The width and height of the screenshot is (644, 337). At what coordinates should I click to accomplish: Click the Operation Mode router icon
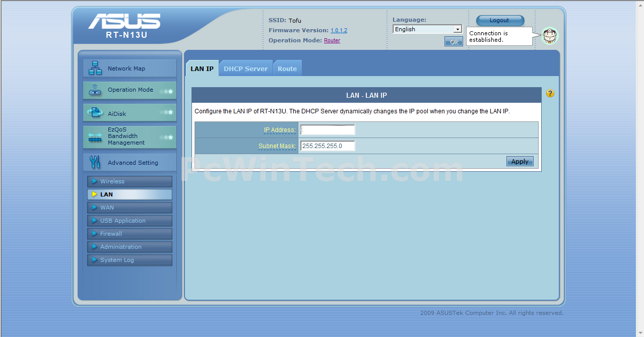coord(95,90)
